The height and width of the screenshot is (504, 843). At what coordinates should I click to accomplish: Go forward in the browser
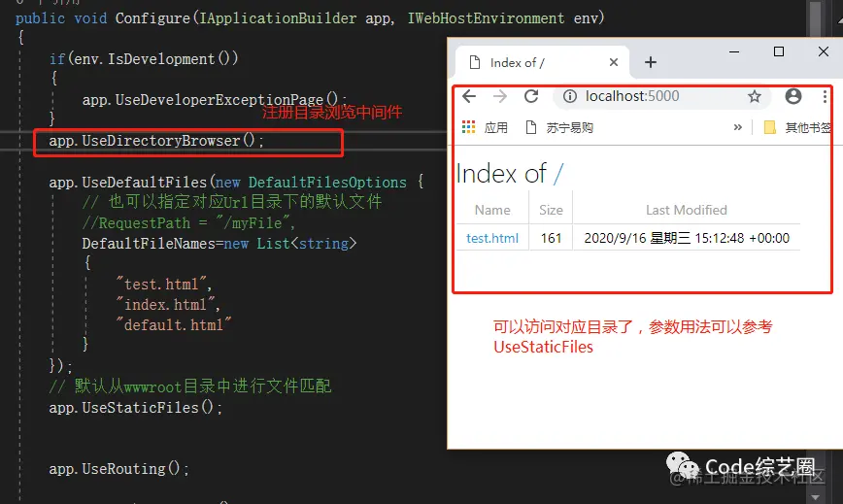point(500,96)
